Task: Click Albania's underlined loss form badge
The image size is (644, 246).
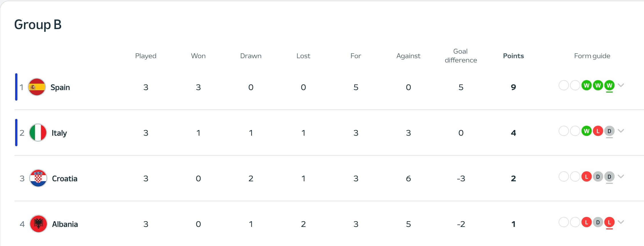Action: tap(609, 222)
